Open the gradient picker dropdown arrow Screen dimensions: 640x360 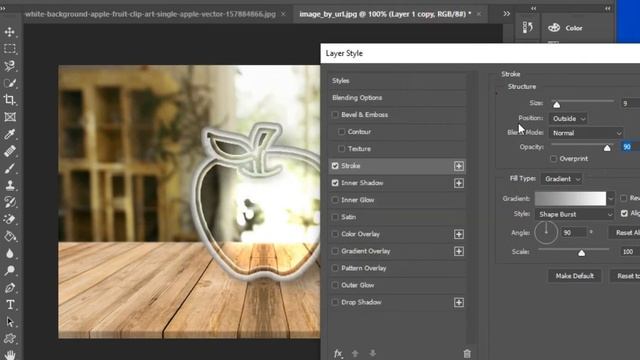point(611,199)
